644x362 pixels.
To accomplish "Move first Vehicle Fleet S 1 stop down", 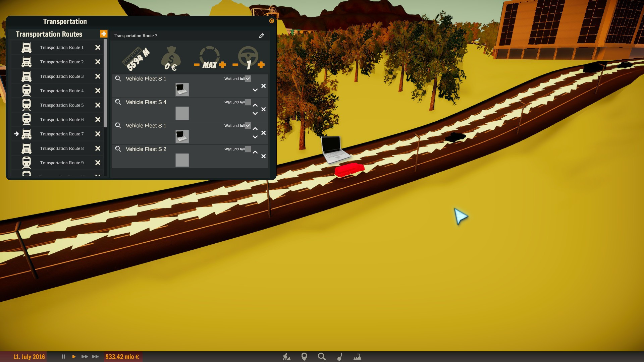I will (x=255, y=90).
